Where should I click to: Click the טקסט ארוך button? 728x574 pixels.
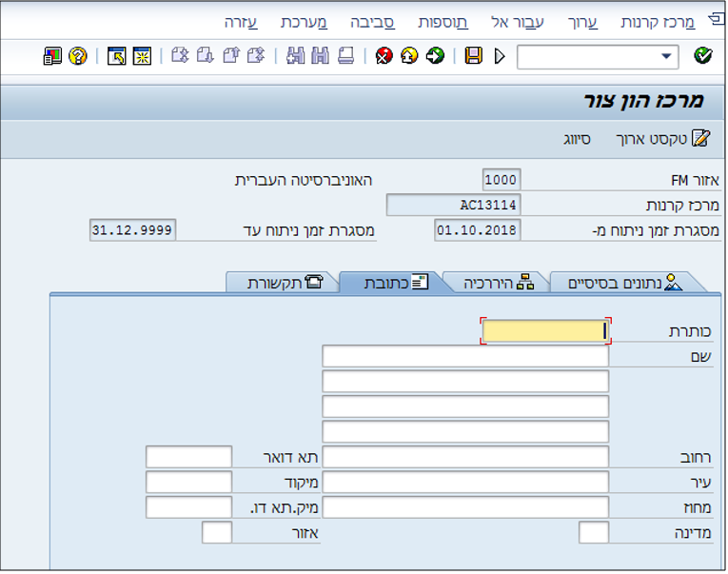(663, 138)
